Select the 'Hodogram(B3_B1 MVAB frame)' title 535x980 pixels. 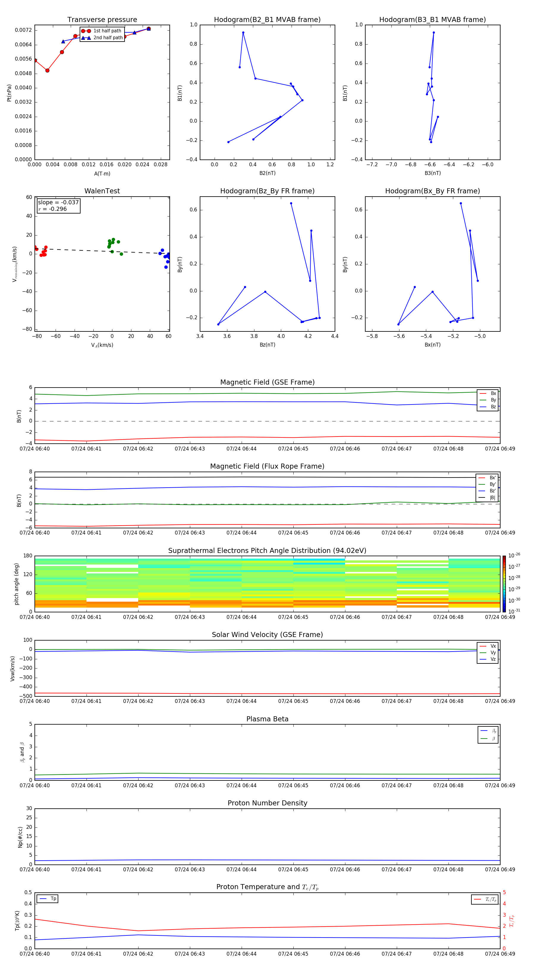click(432, 19)
